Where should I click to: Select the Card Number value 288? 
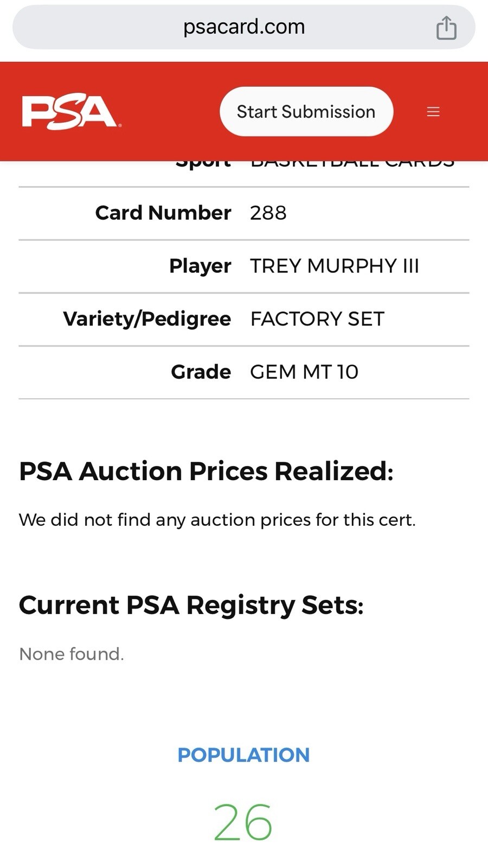[268, 213]
